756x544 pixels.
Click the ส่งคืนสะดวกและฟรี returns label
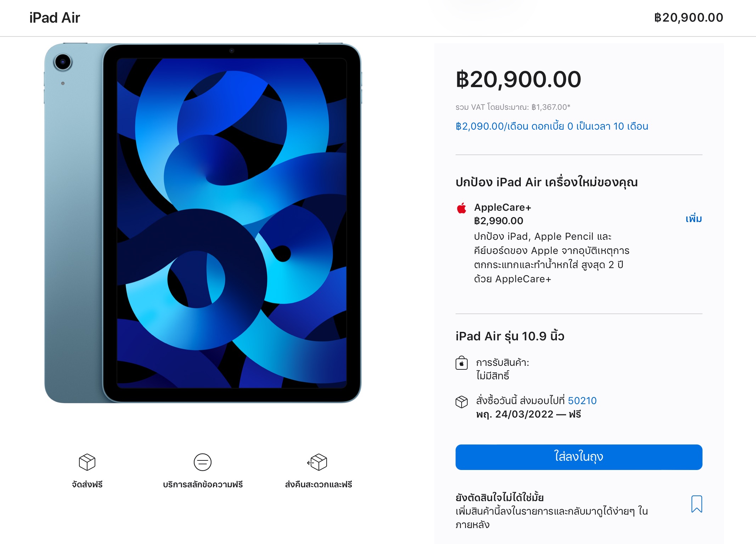click(318, 484)
